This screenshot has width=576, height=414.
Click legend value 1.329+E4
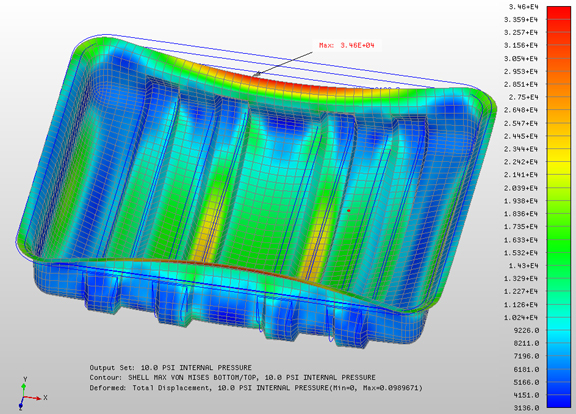click(x=521, y=278)
